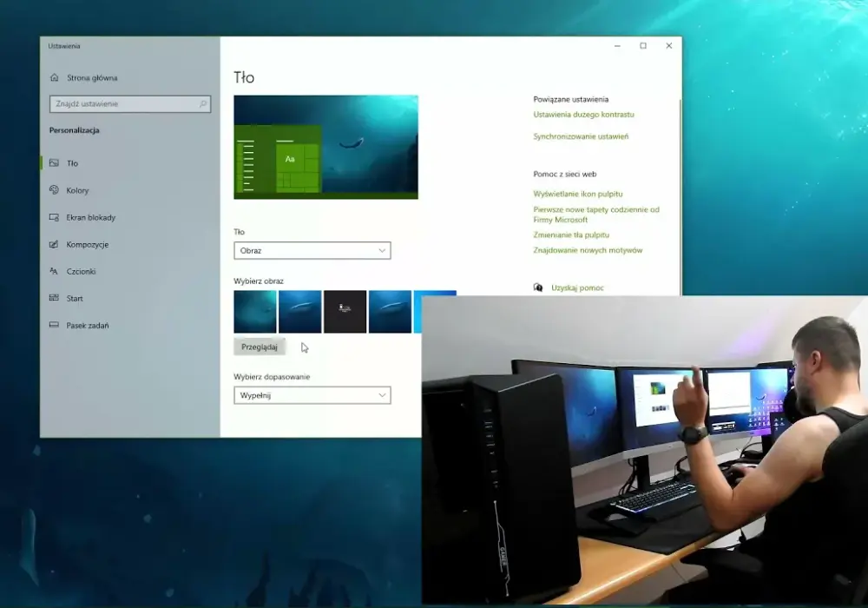This screenshot has height=608, width=868.
Task: Switch to the Kompozycje page
Action: point(88,245)
